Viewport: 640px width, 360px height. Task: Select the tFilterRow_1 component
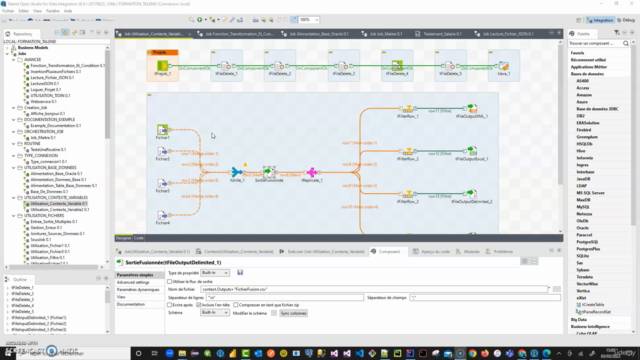[408, 109]
